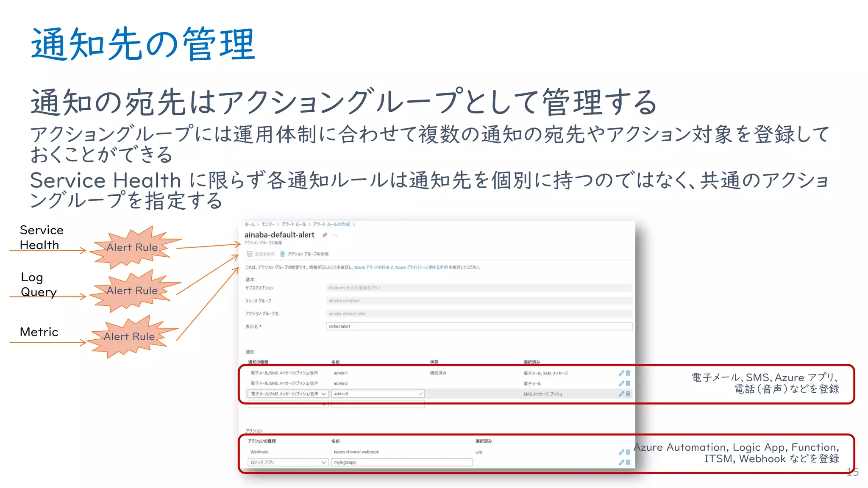This screenshot has height=488, width=868.
Task: Click '電子メール, SMS メッセージ' selected cell
Action: tap(545, 373)
